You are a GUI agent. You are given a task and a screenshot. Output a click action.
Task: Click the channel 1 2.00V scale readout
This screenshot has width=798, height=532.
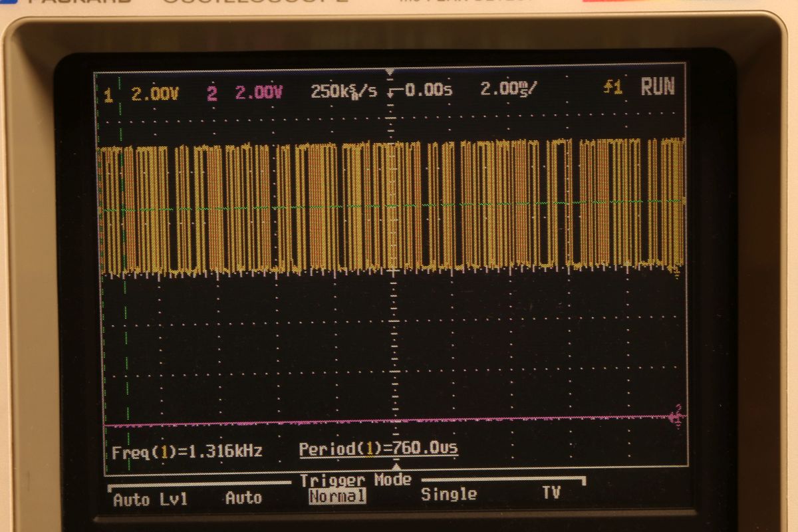tap(155, 94)
